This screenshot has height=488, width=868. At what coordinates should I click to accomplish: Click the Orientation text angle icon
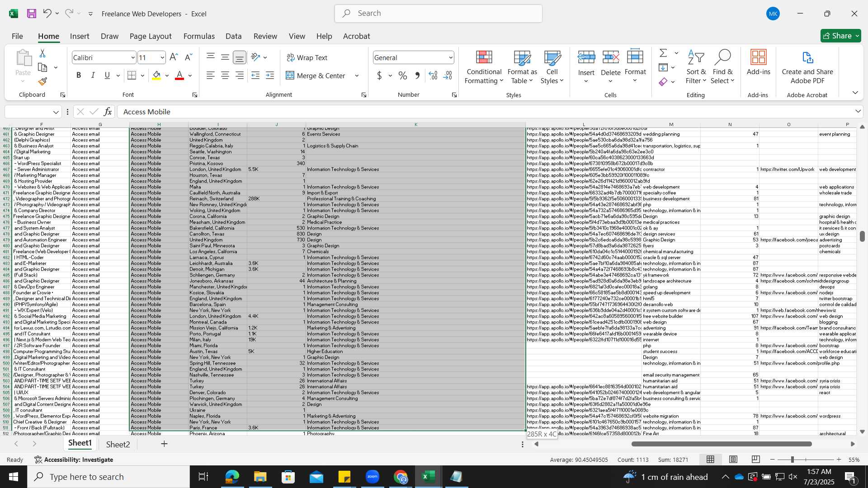[255, 57]
